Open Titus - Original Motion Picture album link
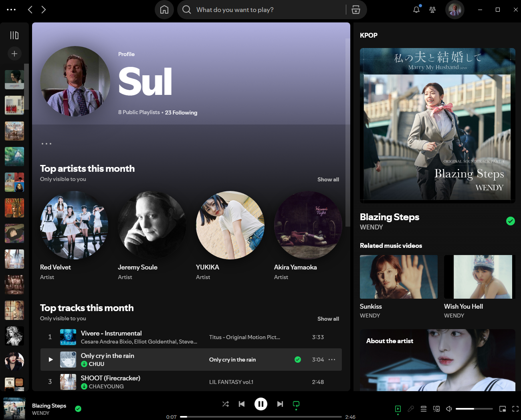Image resolution: width=521 pixels, height=420 pixels. coord(244,337)
